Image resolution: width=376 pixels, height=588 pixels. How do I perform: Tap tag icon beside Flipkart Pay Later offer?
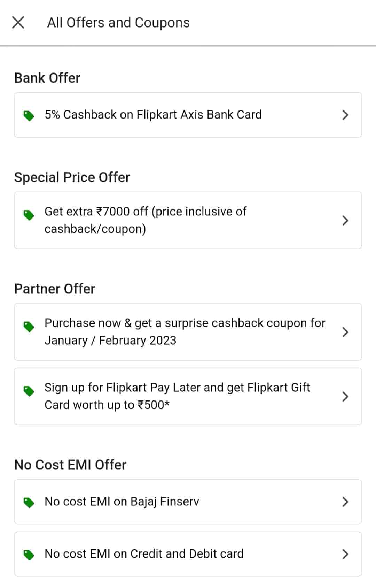[29, 391]
